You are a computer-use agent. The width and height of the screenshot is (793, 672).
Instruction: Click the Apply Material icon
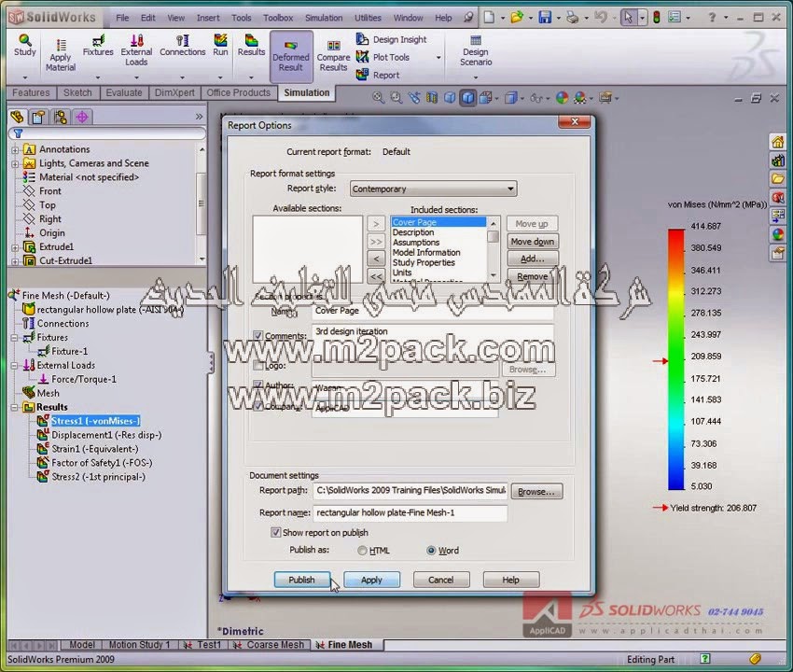(x=61, y=55)
